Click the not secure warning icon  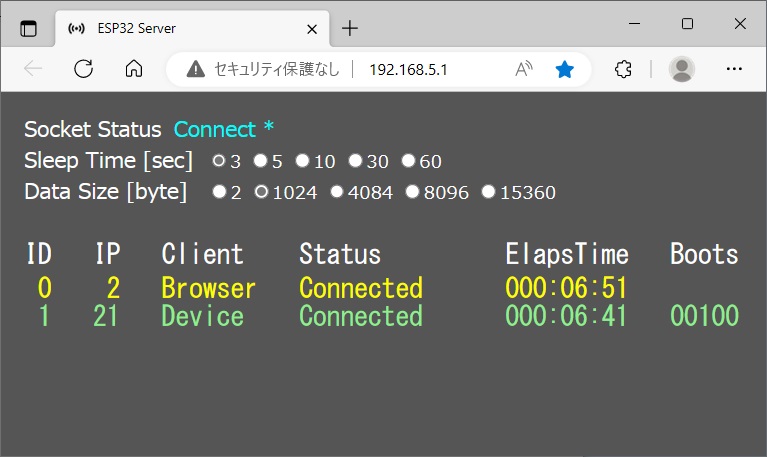pyautogui.click(x=195, y=69)
